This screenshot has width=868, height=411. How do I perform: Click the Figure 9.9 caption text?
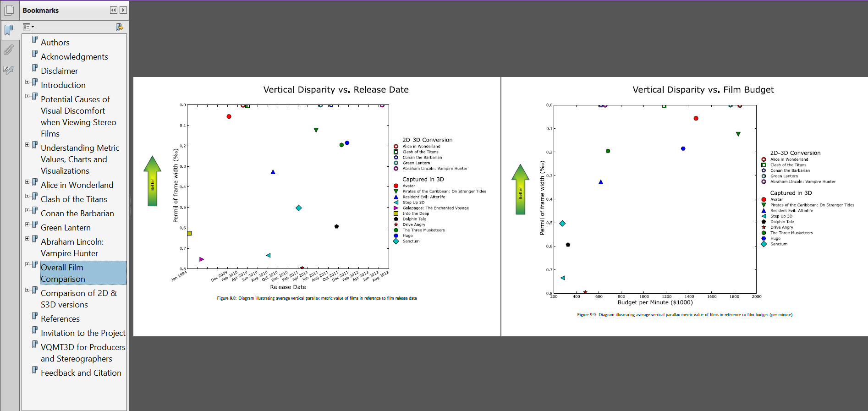685,315
